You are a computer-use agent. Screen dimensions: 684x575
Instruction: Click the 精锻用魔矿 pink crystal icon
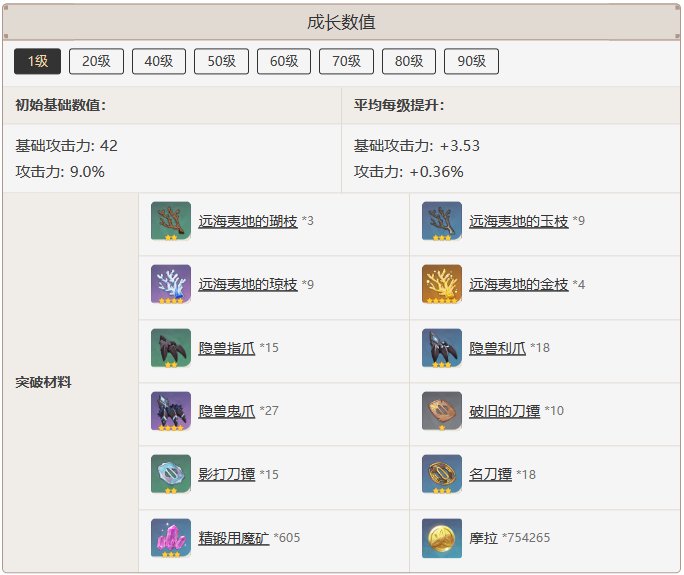[x=171, y=538]
